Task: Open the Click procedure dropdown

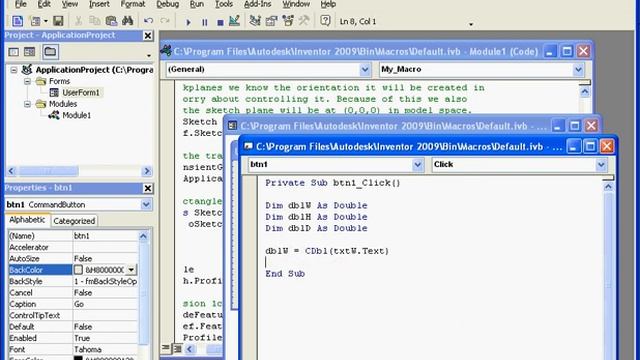Action: point(601,164)
